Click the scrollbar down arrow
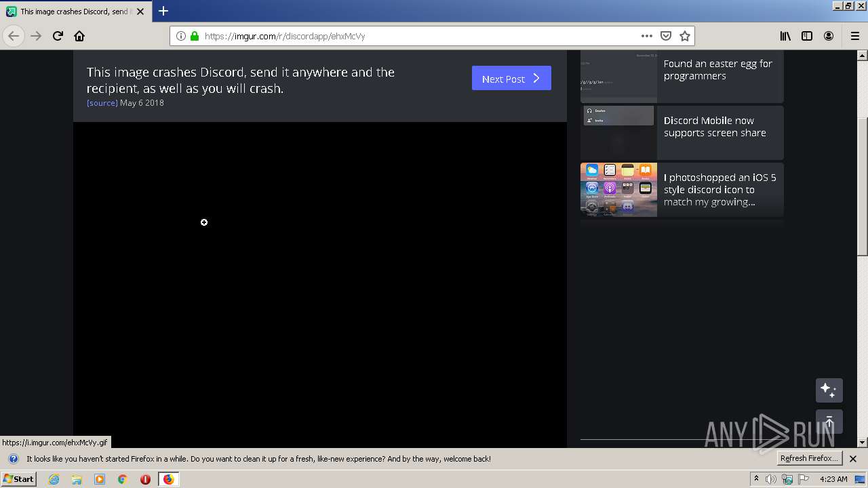The image size is (868, 488). point(863,443)
